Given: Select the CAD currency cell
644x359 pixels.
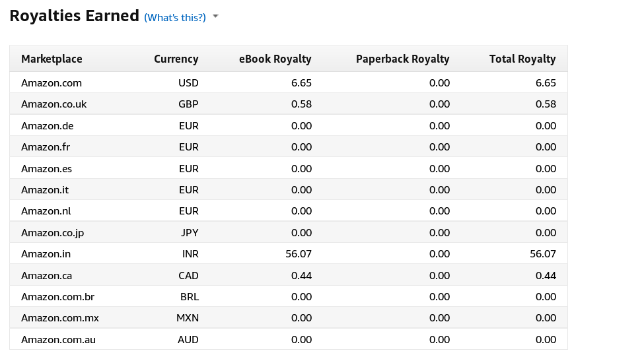Looking at the screenshot, I should (x=188, y=276).
